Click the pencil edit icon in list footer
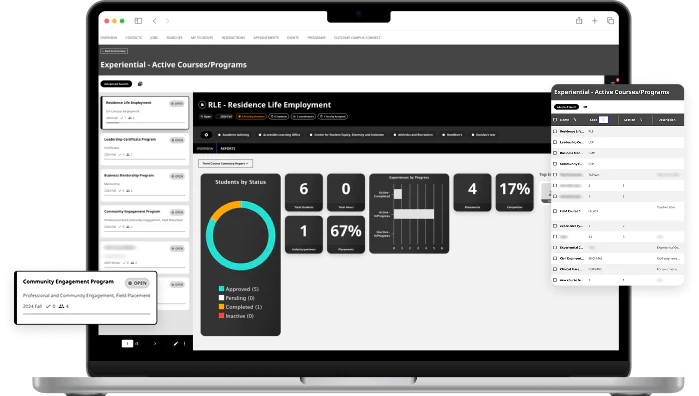Viewport: 699px width, 396px height. [x=176, y=343]
